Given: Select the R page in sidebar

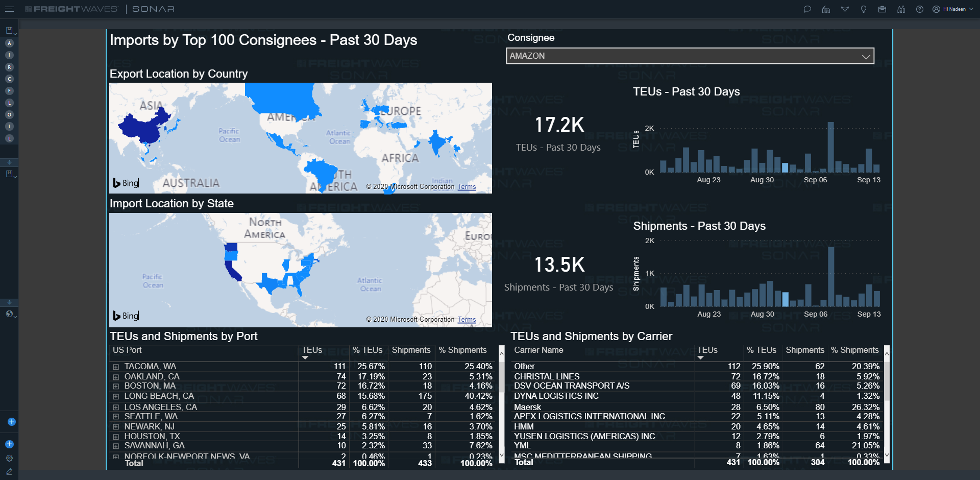Looking at the screenshot, I should 9,67.
